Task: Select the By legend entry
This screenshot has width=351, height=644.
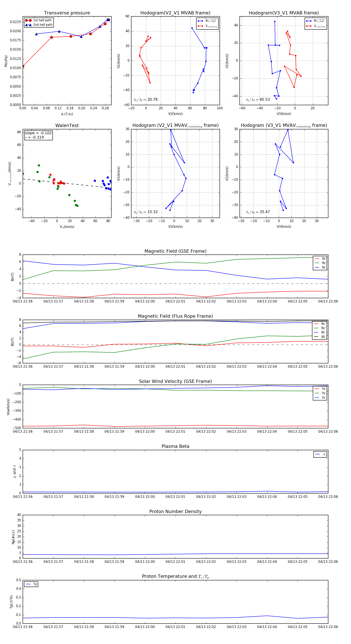Action: coord(320,263)
